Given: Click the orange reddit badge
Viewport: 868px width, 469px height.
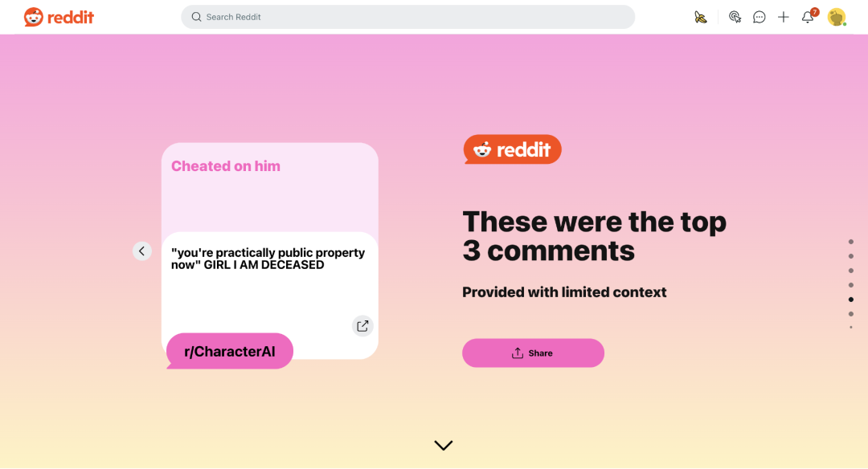Looking at the screenshot, I should [x=512, y=149].
